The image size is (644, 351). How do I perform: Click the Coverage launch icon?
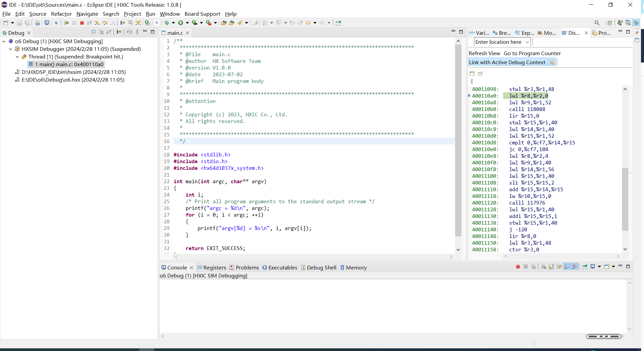(195, 23)
